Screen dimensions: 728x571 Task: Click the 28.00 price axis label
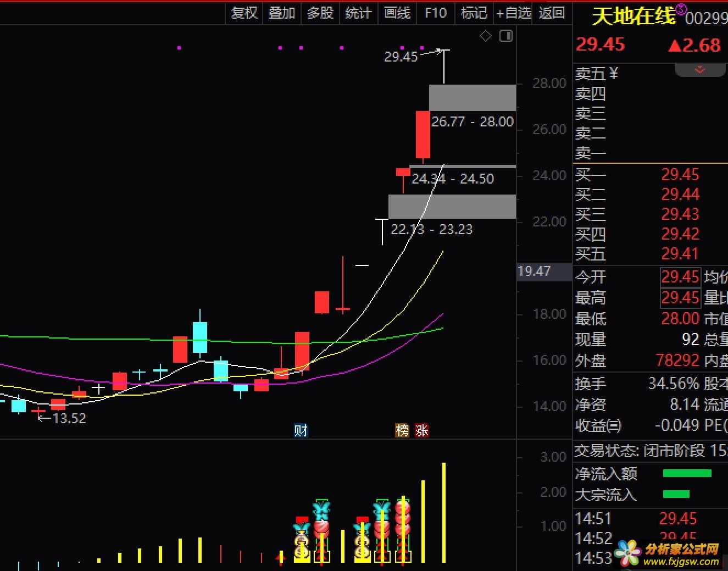[x=549, y=83]
